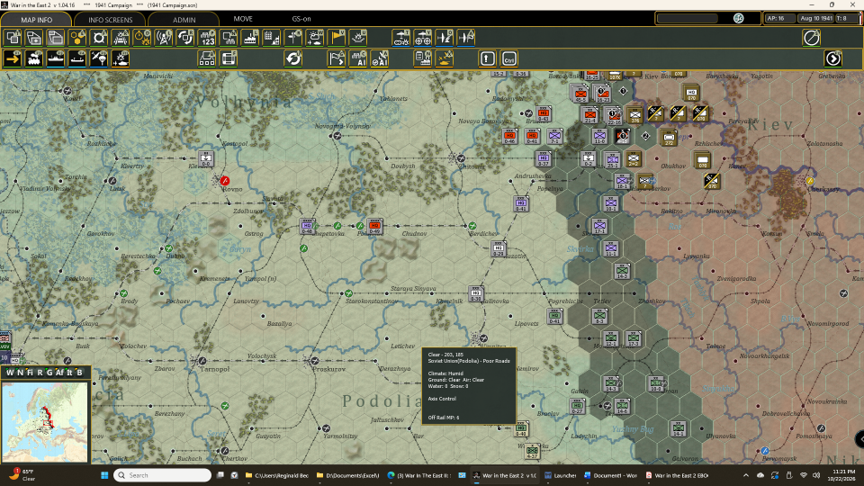
Task: Toggle the It filter above the minimap
Action: (x=69, y=372)
